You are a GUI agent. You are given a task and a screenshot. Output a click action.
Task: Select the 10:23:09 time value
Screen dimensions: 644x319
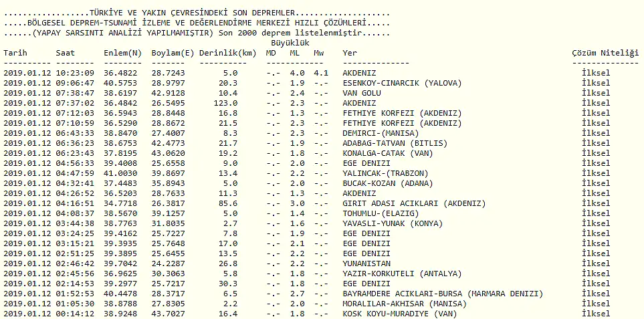click(75, 73)
